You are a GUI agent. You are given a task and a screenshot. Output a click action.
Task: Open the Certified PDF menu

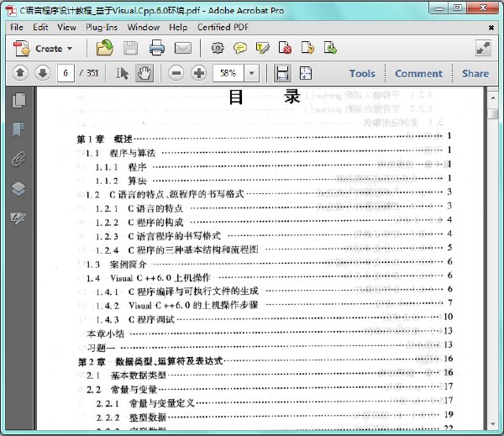223,28
